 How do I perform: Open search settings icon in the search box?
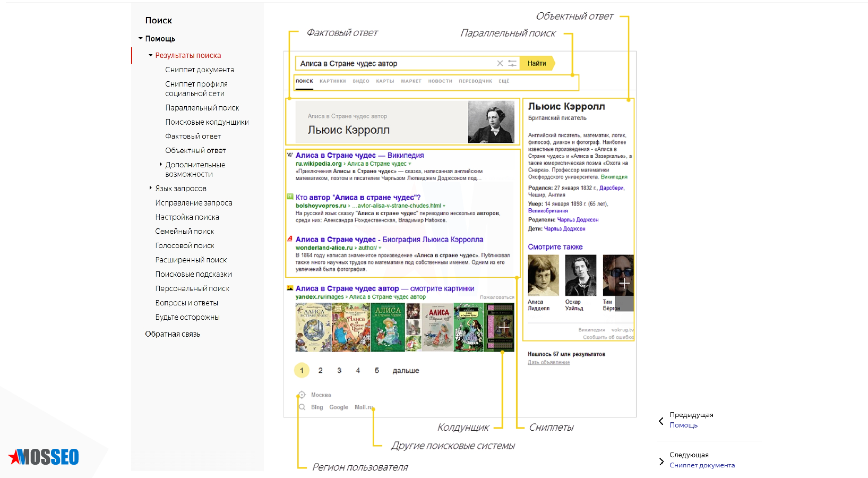(x=512, y=63)
